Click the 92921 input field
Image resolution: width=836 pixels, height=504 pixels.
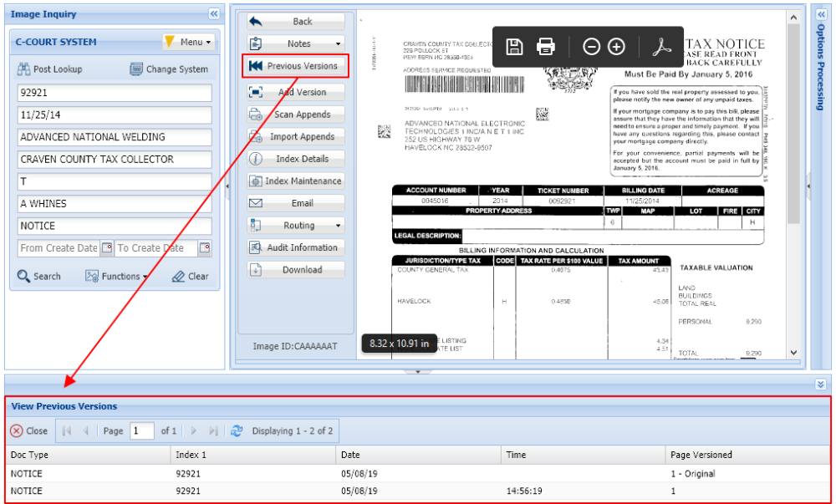[x=115, y=93]
